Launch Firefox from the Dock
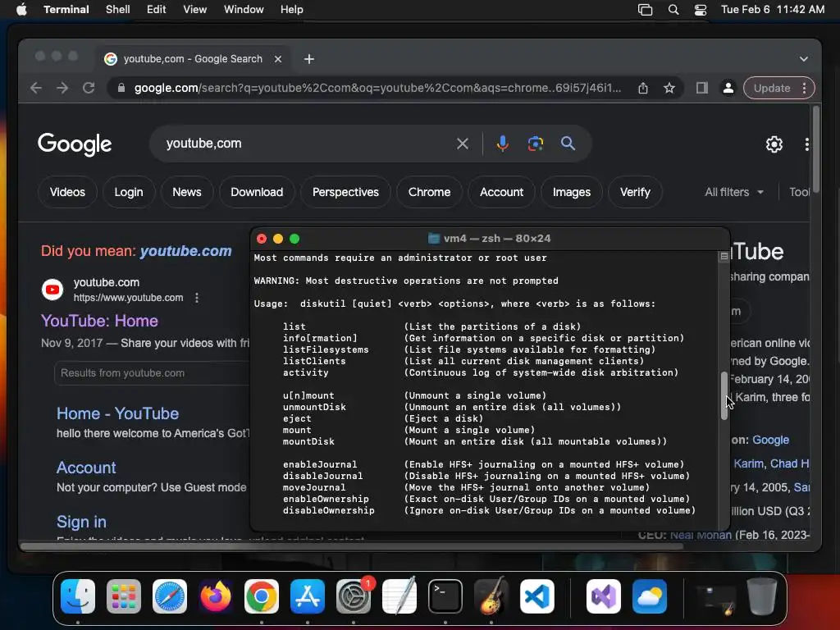Screen dimensions: 840x630 [x=216, y=596]
